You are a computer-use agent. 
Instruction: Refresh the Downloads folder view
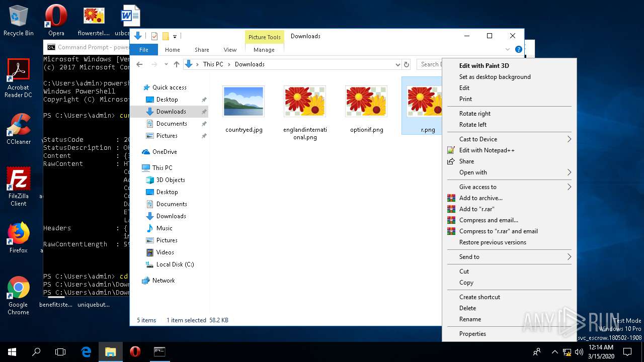[x=407, y=64]
